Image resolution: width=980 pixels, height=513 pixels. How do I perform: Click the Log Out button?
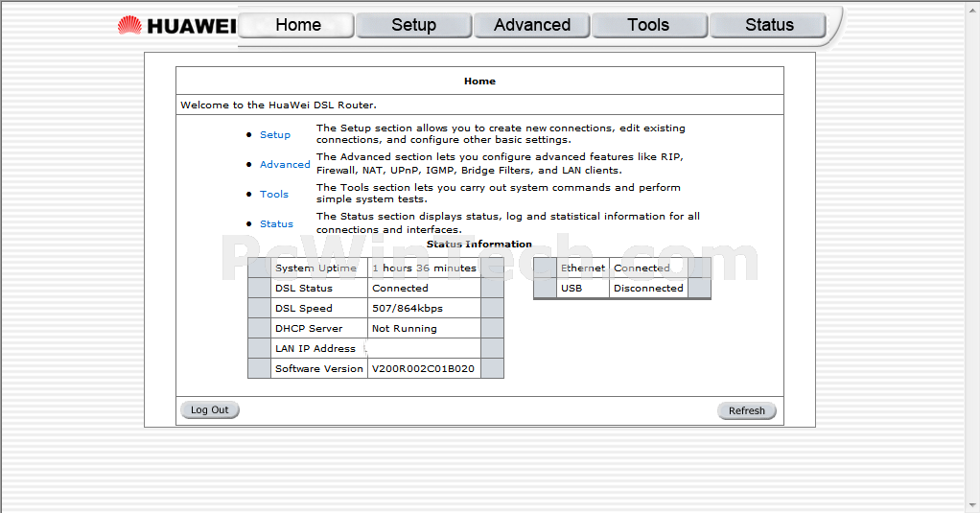point(210,409)
